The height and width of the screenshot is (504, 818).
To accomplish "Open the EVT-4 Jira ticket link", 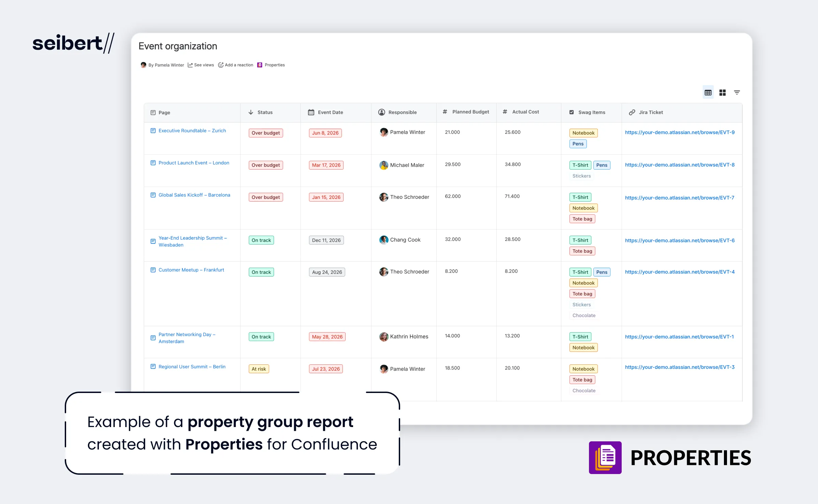I will (680, 272).
